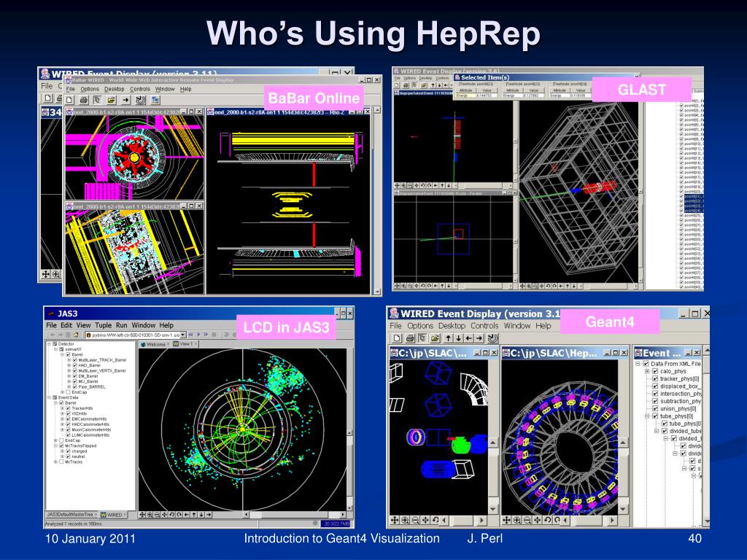This screenshot has width=747, height=560.
Task: Click the Print icon in BaBar WIRED toolbar
Action: point(83,100)
